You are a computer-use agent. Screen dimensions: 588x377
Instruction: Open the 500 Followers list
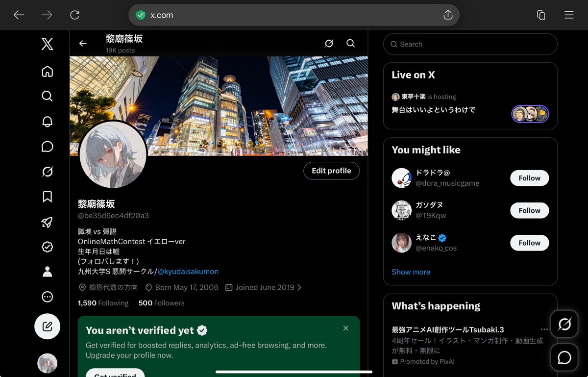click(x=161, y=303)
